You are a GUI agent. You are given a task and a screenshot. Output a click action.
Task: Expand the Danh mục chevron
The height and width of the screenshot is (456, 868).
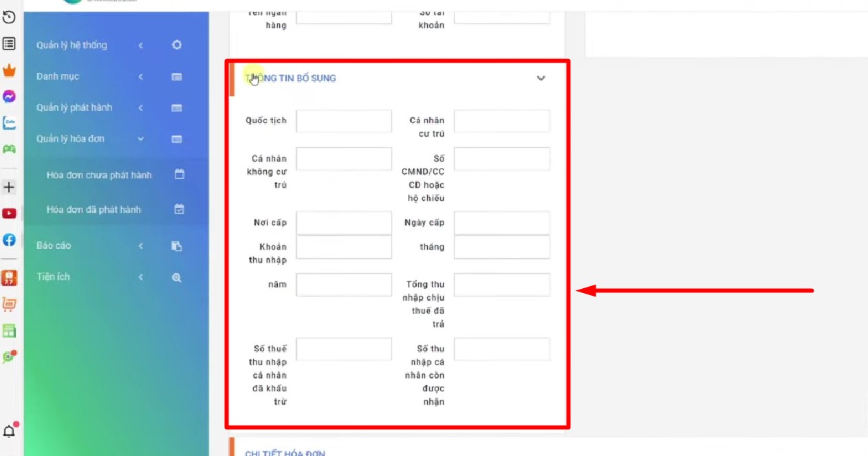(140, 76)
